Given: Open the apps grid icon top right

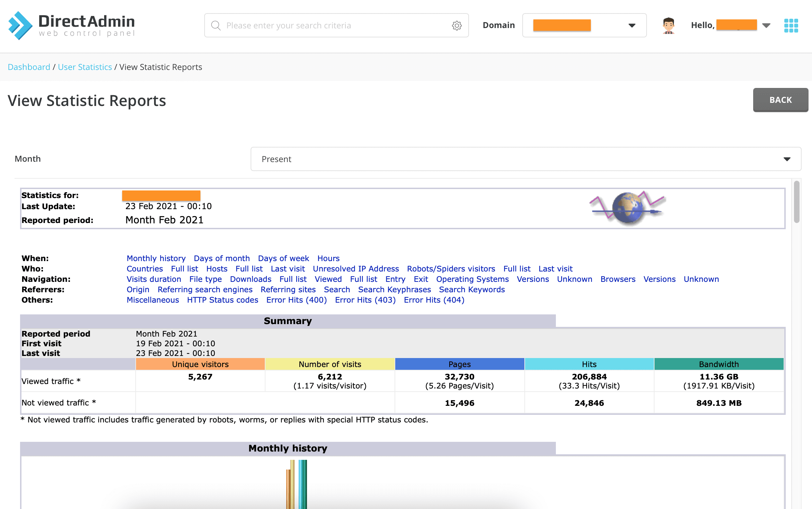Looking at the screenshot, I should click(791, 25).
